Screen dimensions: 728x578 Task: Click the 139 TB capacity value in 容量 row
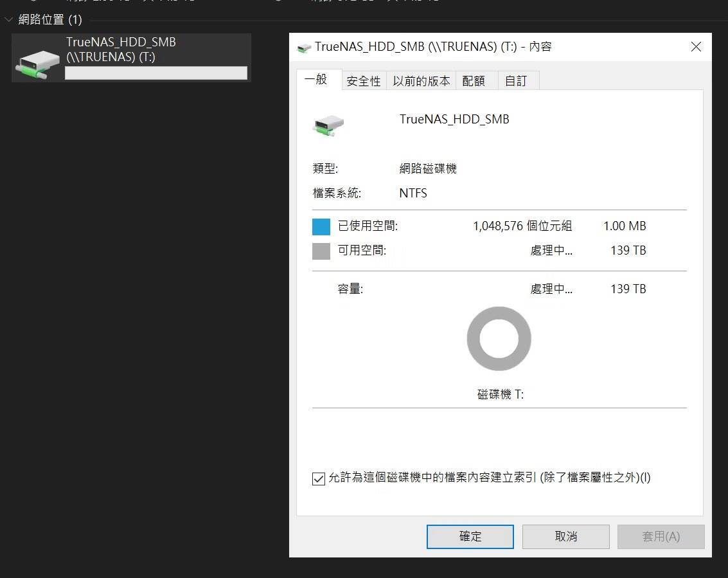[x=628, y=289]
